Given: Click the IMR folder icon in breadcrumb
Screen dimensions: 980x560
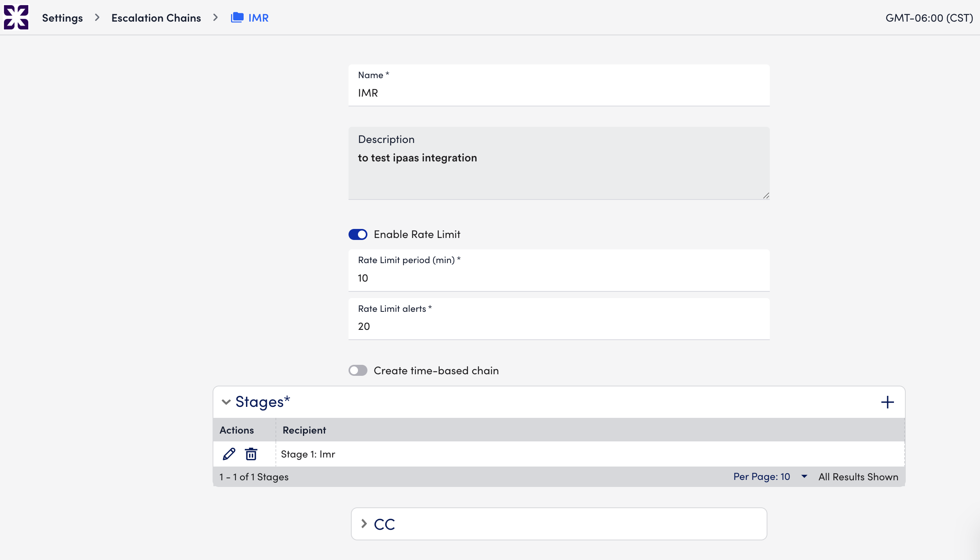Looking at the screenshot, I should coord(237,18).
